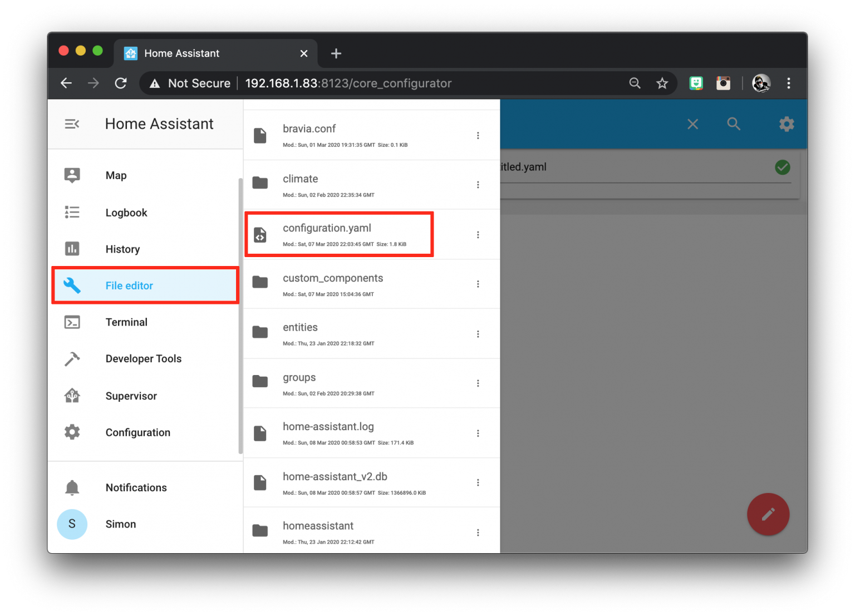Screen dimensions: 855x616
Task: Collapse the Home Assistant sidebar
Action: tap(72, 124)
